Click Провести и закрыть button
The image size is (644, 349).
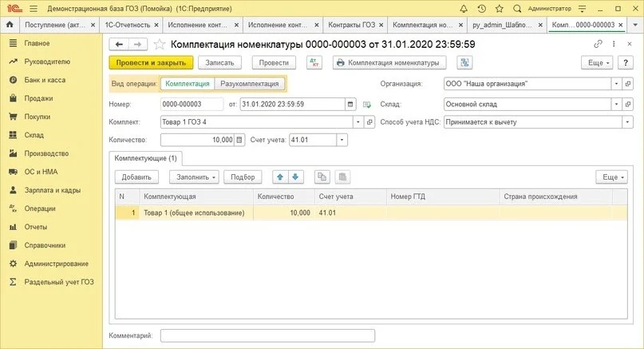[151, 62]
